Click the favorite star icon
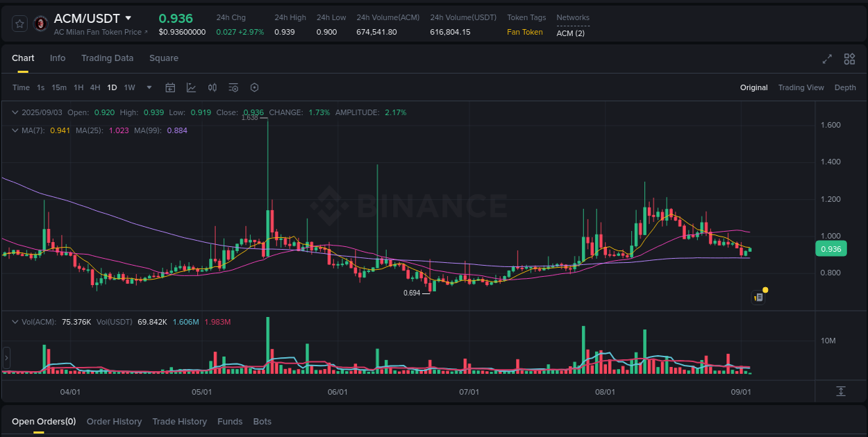 (x=19, y=23)
